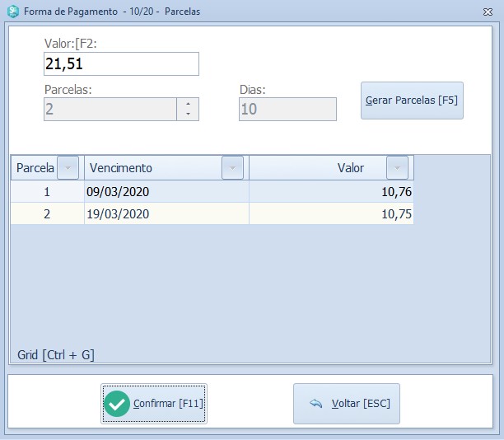Click the Dias field showing 10
504x440 pixels.
(x=287, y=110)
